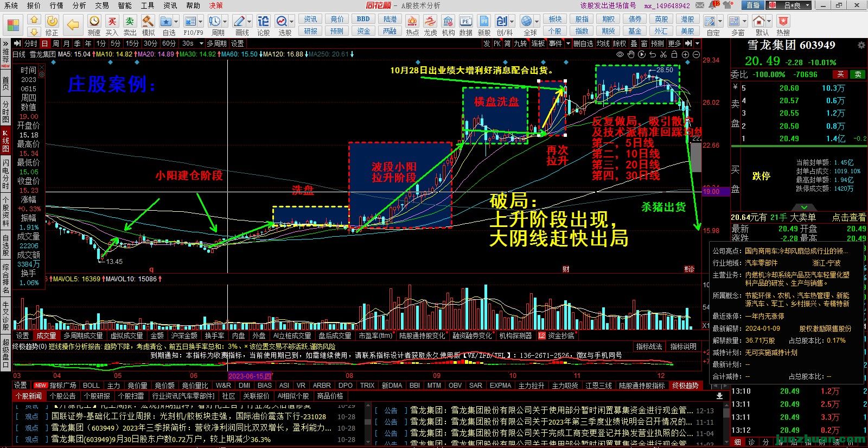The height and width of the screenshot is (448, 868).
Task: Open the 雪龙集团2023年三季报简析 news link
Action: pos(192,428)
